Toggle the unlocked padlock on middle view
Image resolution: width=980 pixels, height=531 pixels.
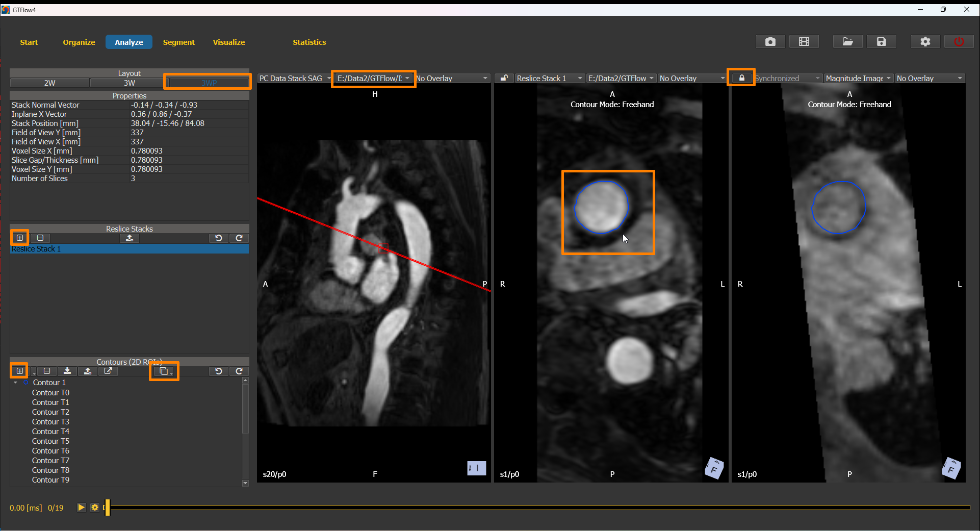(504, 78)
